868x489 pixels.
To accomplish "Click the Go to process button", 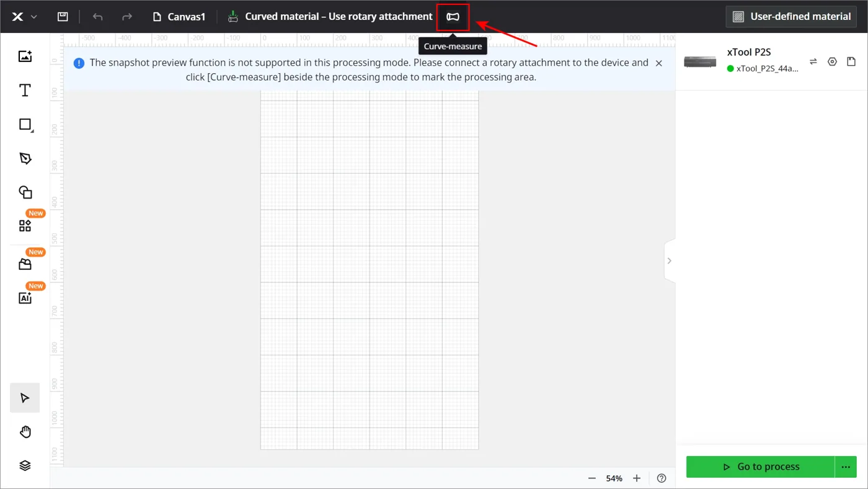I will pyautogui.click(x=761, y=467).
